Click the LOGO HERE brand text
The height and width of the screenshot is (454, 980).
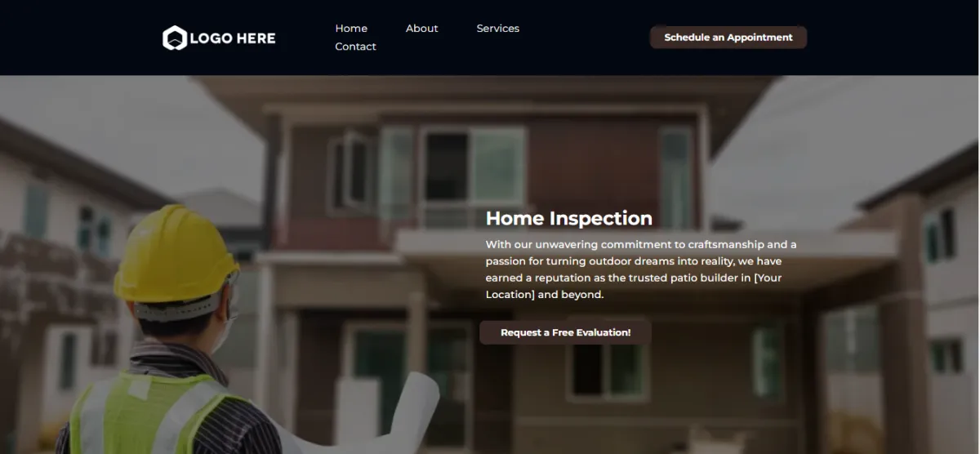point(233,38)
